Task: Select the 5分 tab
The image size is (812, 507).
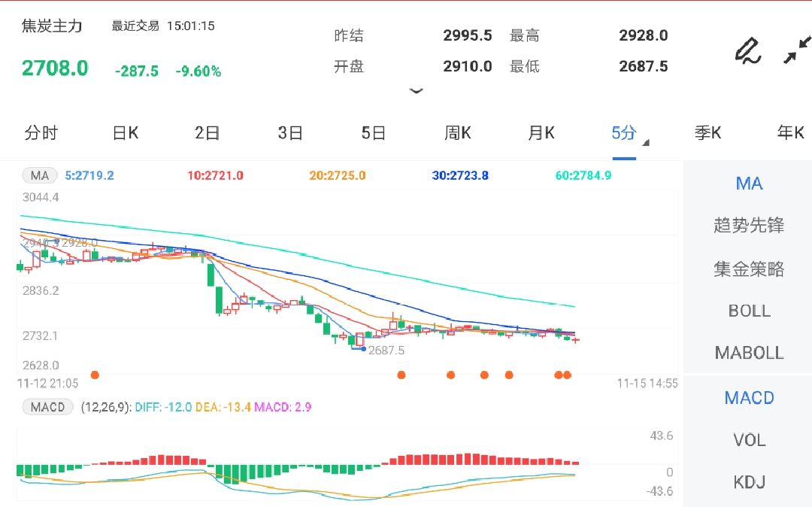Action: click(623, 133)
